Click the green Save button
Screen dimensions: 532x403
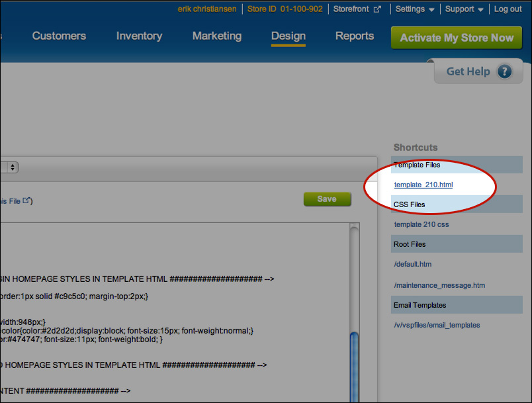(x=327, y=199)
